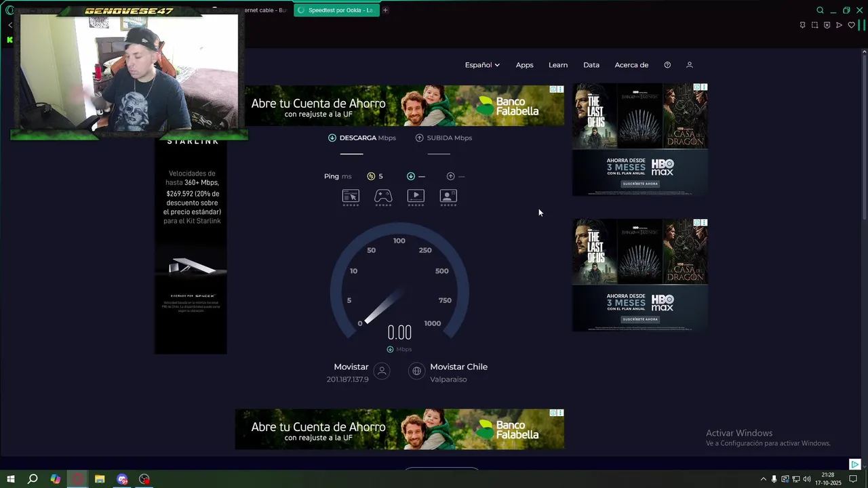Click SUSCRÍBETE AHORA in lower HBO ad

[640, 319]
